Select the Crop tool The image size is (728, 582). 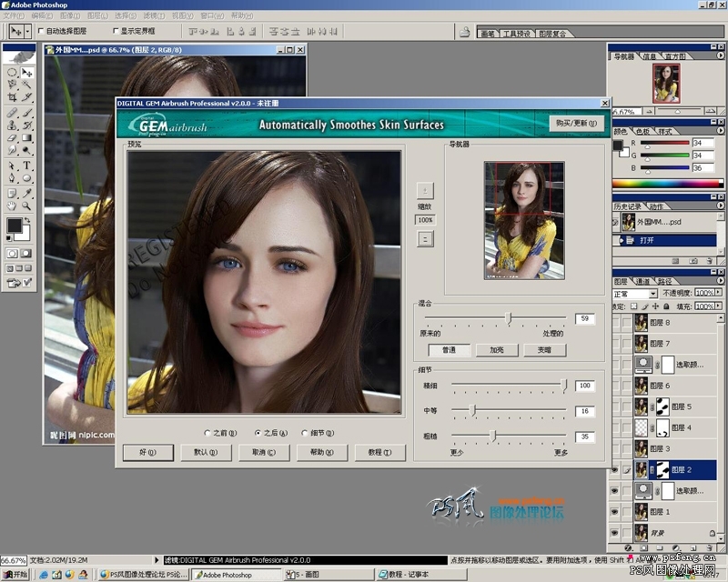(x=12, y=96)
